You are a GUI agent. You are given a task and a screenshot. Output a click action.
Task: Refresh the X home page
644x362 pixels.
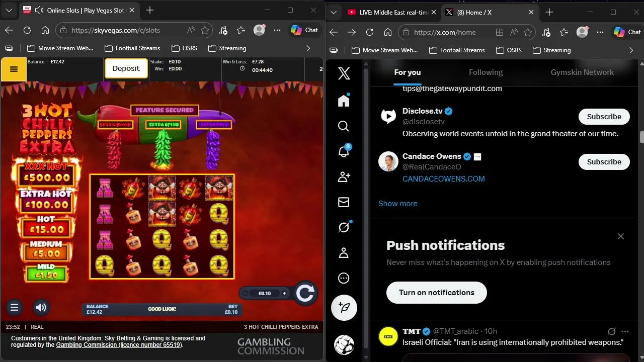point(370,32)
